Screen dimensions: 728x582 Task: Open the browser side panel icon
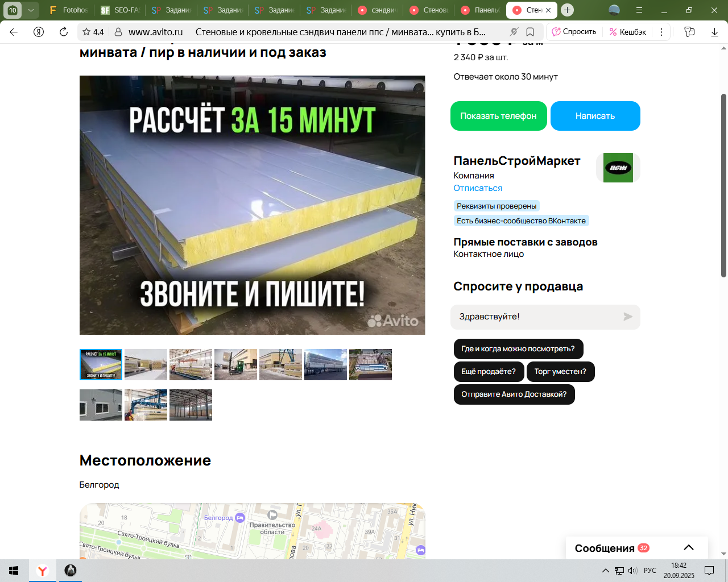[689, 32]
